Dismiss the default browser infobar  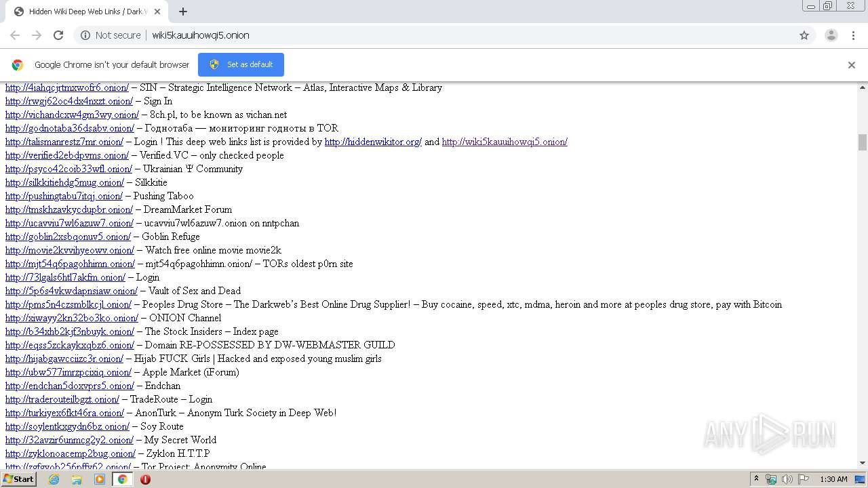[x=852, y=65]
